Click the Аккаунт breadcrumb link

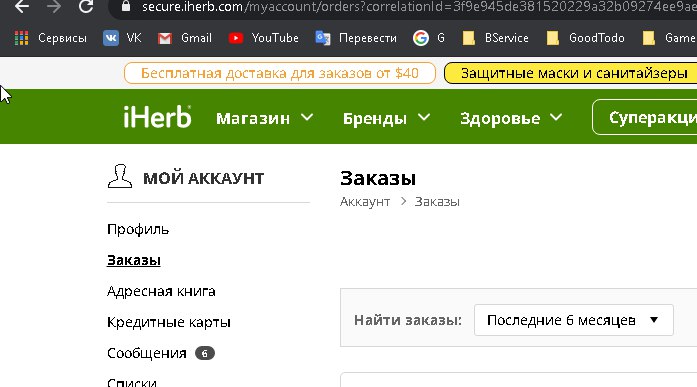click(365, 202)
